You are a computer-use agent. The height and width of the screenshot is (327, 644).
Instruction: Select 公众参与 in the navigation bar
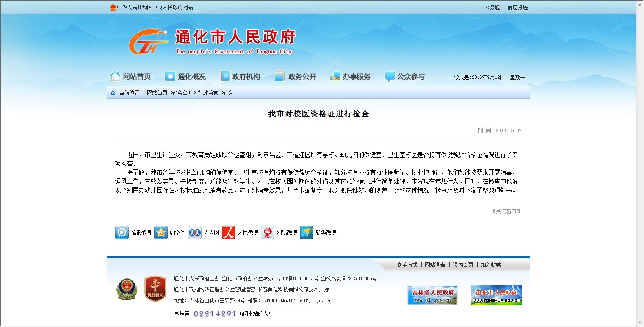(405, 77)
